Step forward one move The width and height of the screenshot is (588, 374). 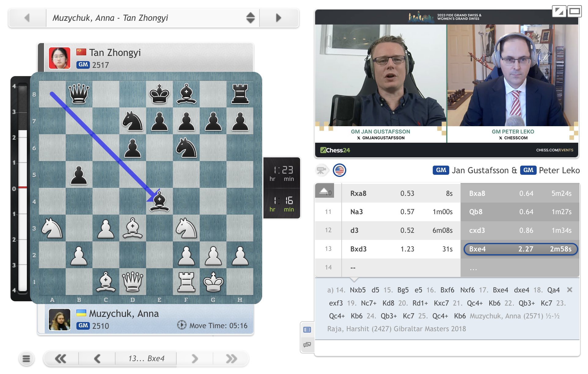(195, 358)
